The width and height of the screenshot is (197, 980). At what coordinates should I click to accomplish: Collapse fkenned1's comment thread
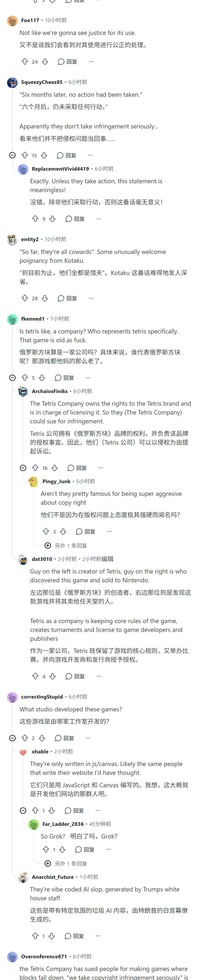pos(12,378)
